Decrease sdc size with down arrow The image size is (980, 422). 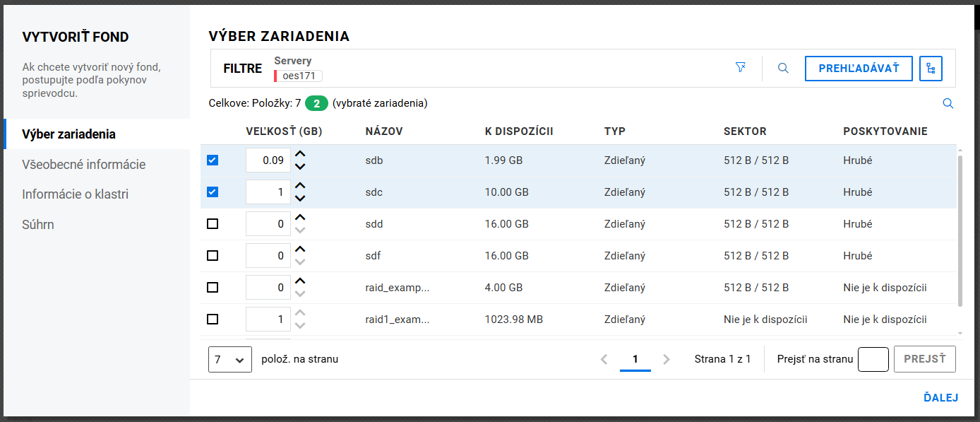click(300, 199)
